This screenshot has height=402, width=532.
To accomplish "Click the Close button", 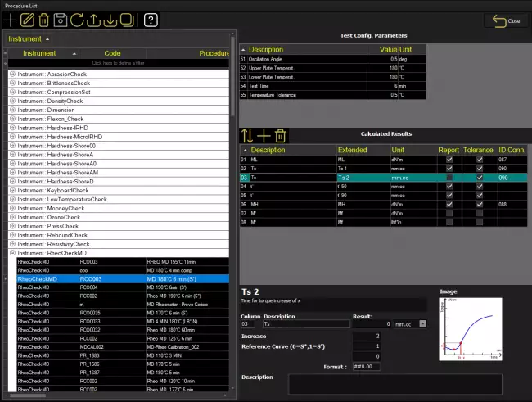I will (506, 20).
